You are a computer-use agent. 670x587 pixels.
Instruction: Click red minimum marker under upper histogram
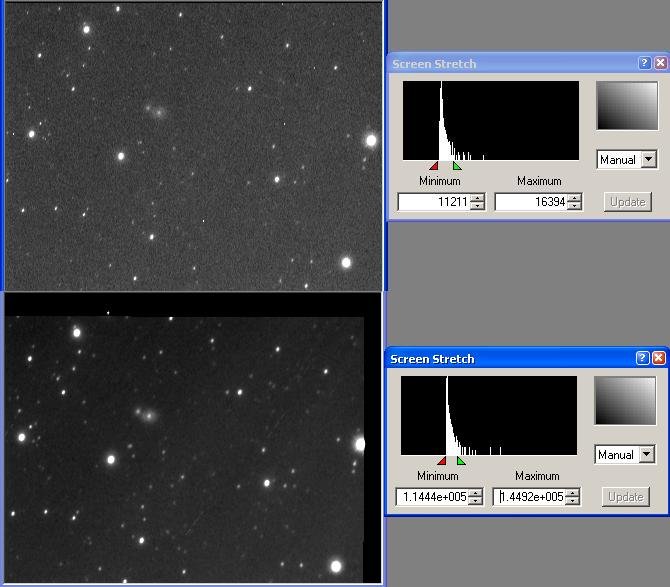tap(434, 166)
